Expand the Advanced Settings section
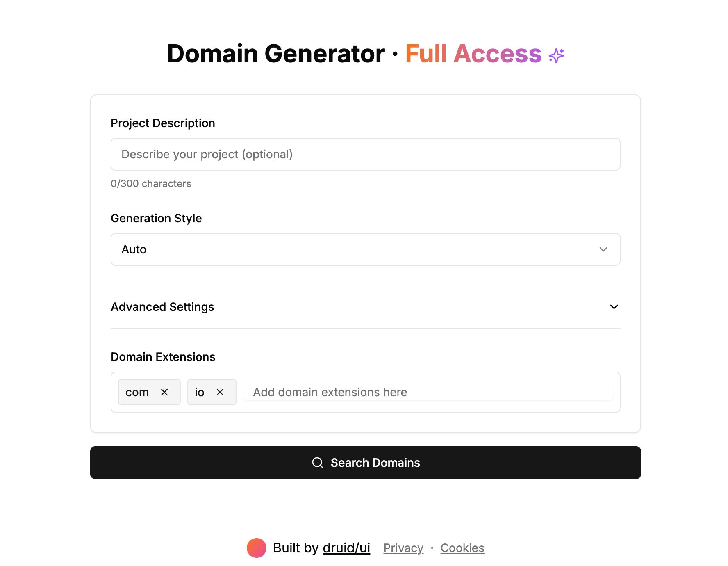Image resolution: width=728 pixels, height=566 pixels. click(162, 307)
